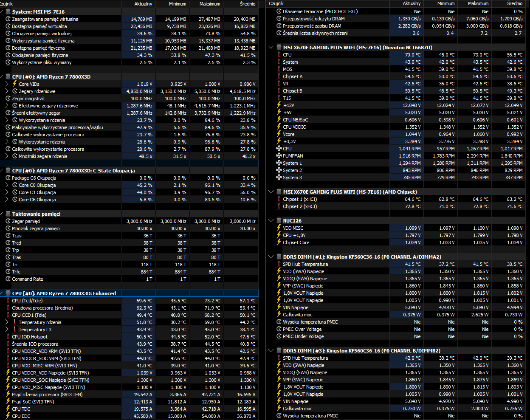The image size is (530, 420).
Task: Expand the Core VIDs row
Action: (7, 84)
